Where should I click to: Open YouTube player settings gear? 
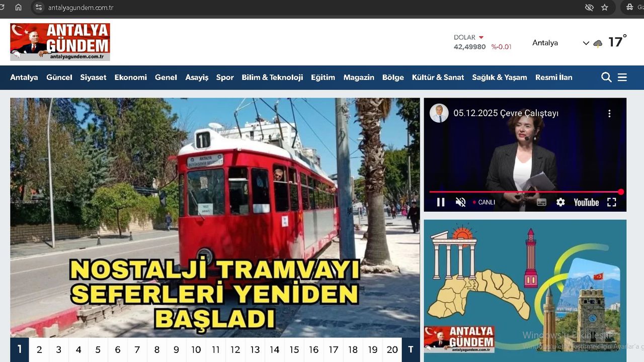[560, 202]
